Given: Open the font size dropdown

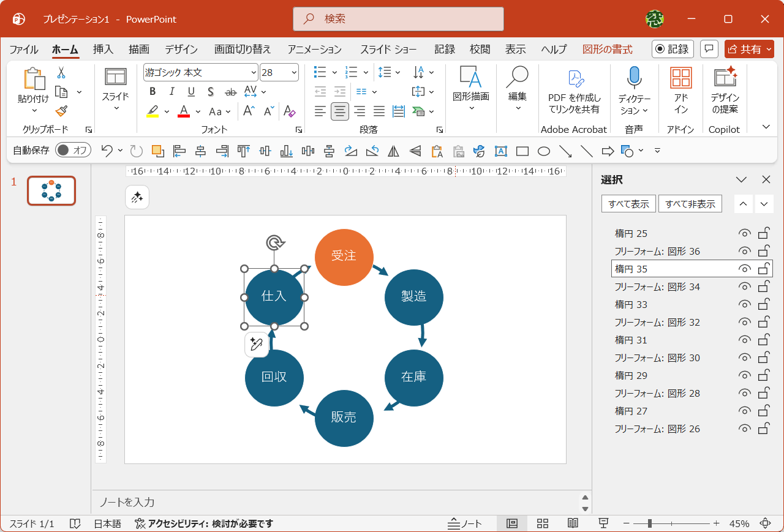Looking at the screenshot, I should point(293,72).
